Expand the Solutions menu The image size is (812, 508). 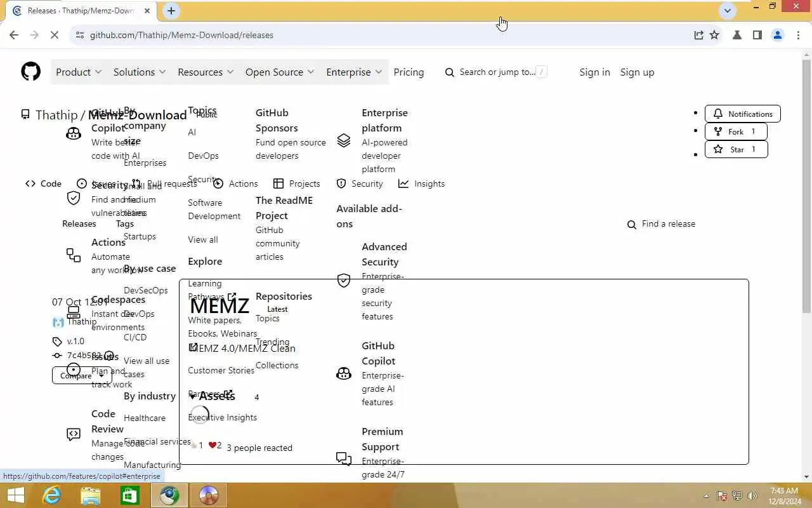140,72
